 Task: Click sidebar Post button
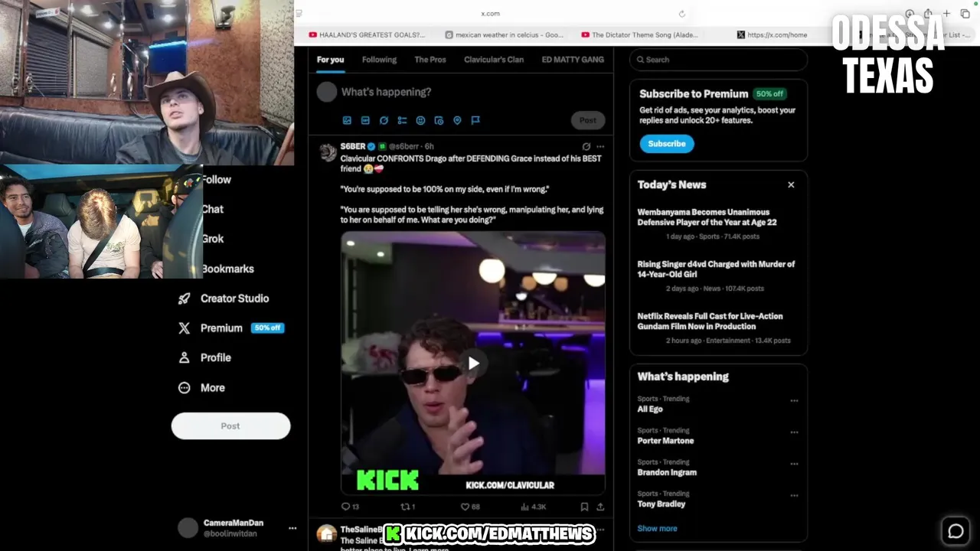pos(230,426)
